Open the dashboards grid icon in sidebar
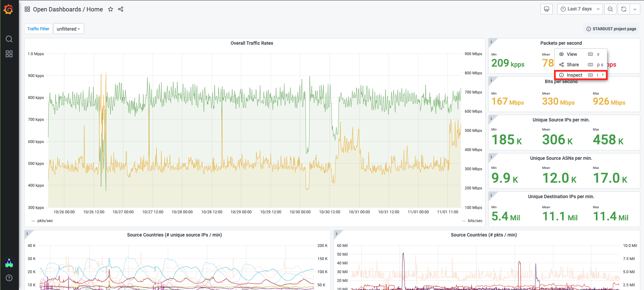 point(9,54)
